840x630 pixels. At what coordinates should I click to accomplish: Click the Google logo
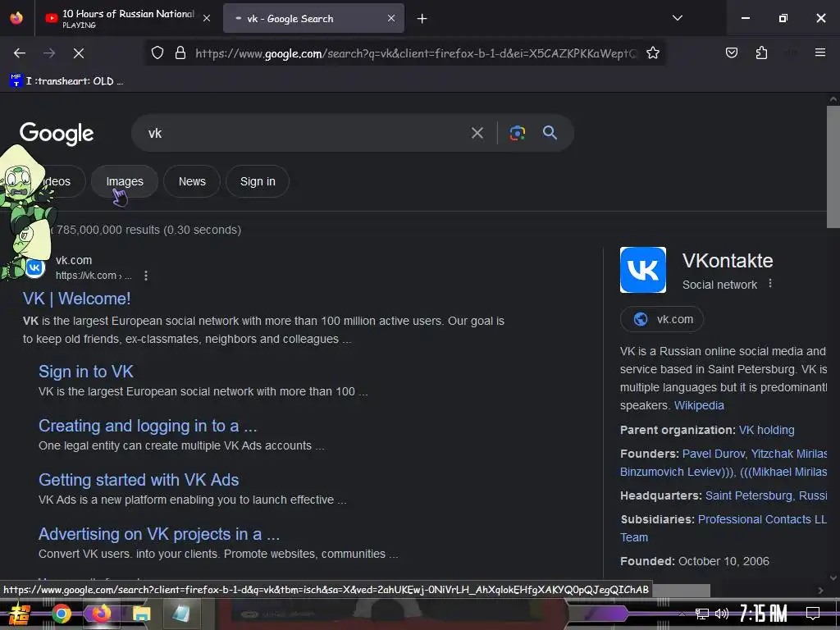[57, 134]
